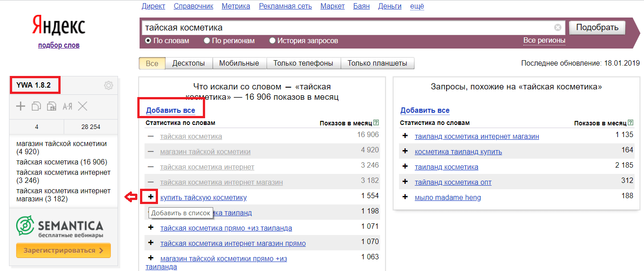
Task: Click YWA total frequency '28 254'
Action: pyautogui.click(x=91, y=127)
